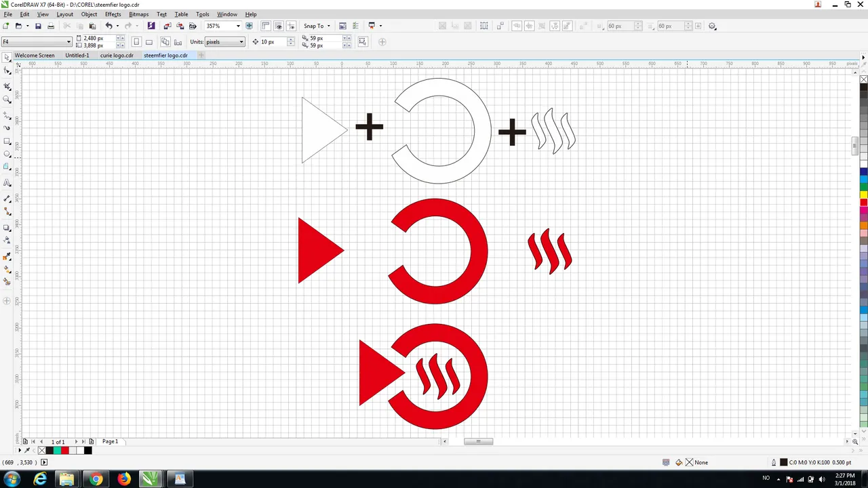
Task: Switch to the Untitled-1 tab
Action: tap(77, 56)
